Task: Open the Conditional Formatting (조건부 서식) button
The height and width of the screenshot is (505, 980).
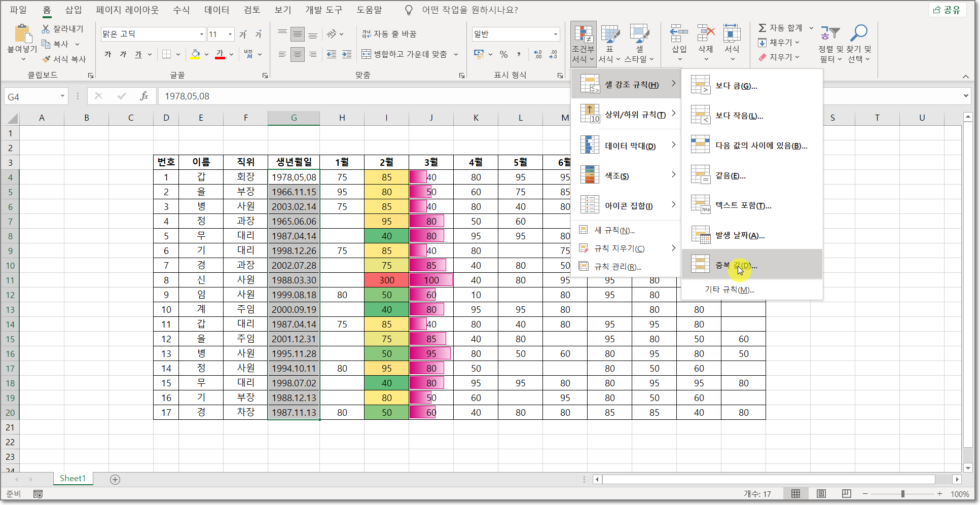Action: (x=583, y=44)
